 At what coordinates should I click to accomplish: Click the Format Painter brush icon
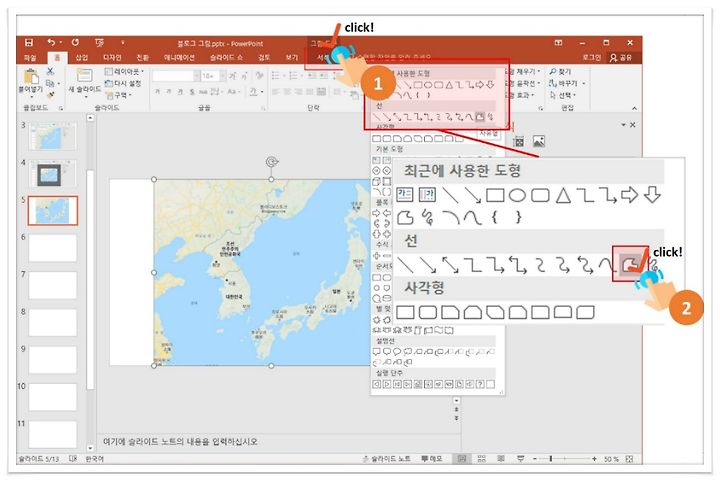pyautogui.click(x=51, y=94)
